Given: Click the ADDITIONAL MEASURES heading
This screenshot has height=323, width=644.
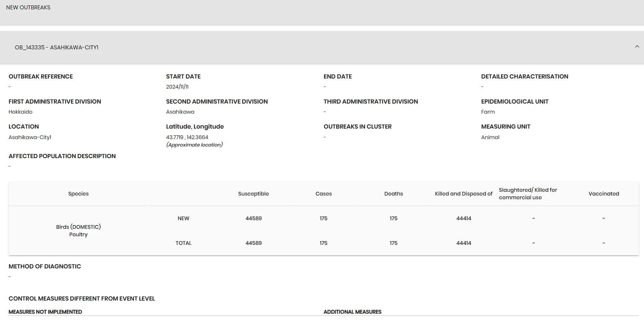Looking at the screenshot, I should click(352, 312).
